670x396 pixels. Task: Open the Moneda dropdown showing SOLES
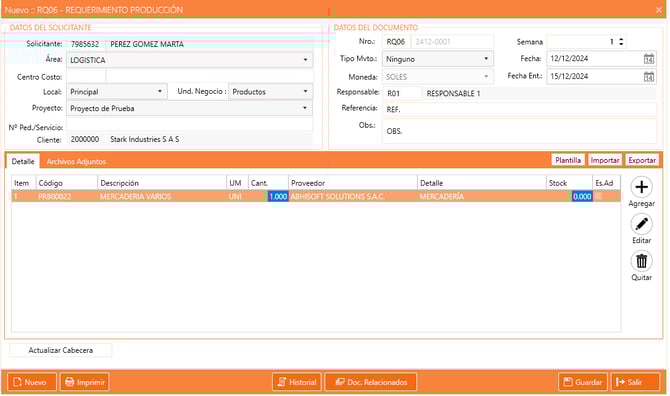[486, 76]
